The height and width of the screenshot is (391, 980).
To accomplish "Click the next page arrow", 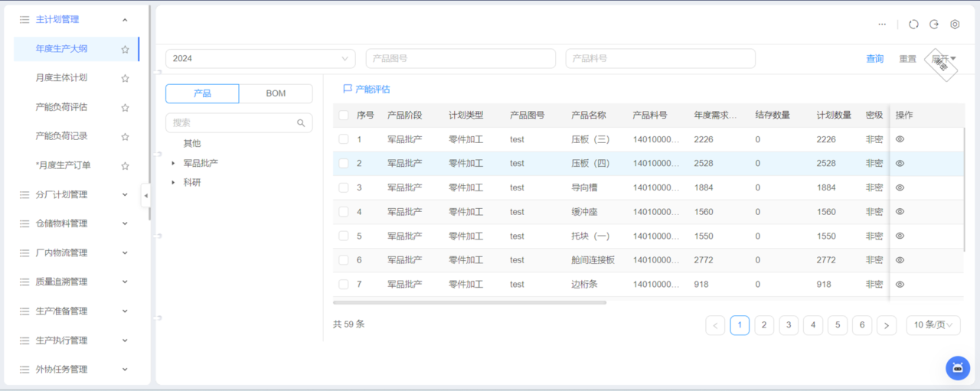I will tap(887, 325).
